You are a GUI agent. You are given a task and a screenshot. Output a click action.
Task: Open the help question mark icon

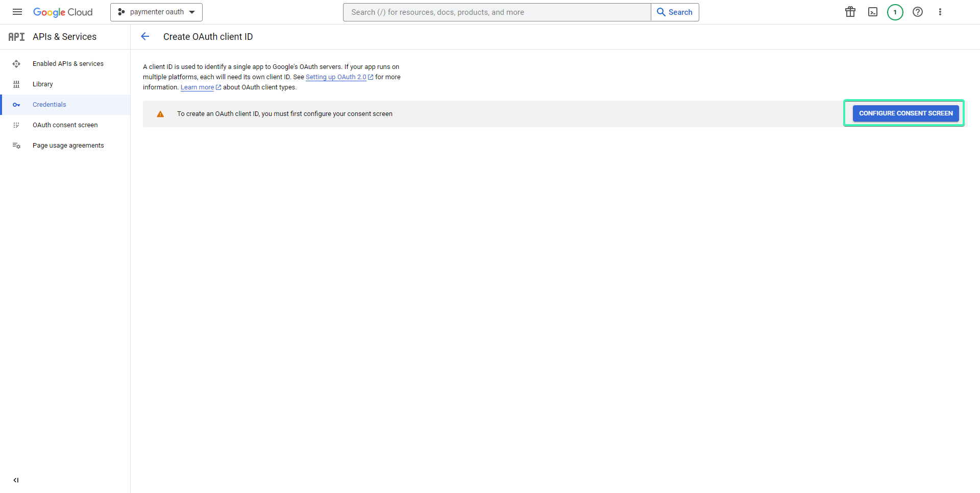coord(918,12)
